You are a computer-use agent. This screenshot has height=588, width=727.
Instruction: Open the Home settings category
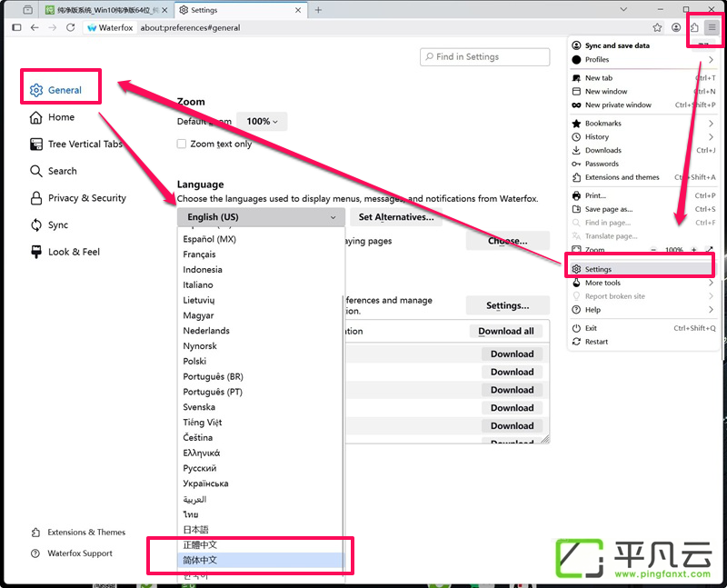pos(52,117)
